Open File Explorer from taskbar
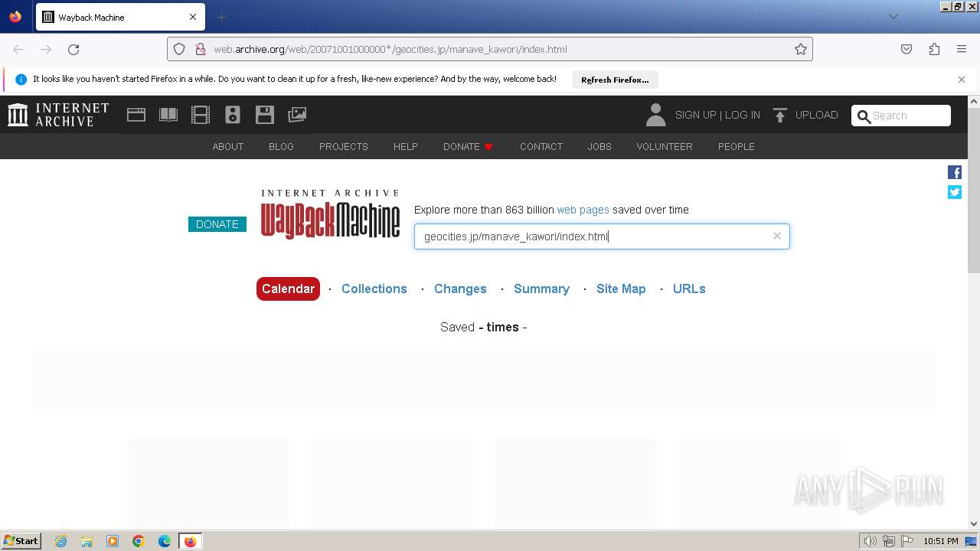 pos(87,541)
